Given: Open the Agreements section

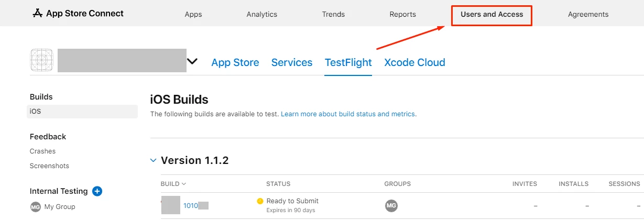Looking at the screenshot, I should coord(588,15).
